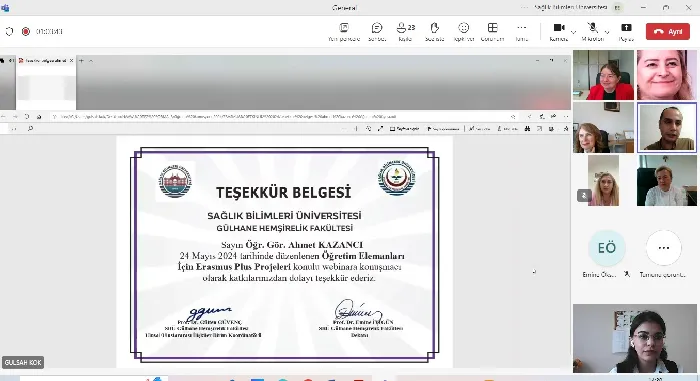The height and width of the screenshot is (381, 700).
Task: Raise hand with the Söz iste icon
Action: tap(434, 28)
